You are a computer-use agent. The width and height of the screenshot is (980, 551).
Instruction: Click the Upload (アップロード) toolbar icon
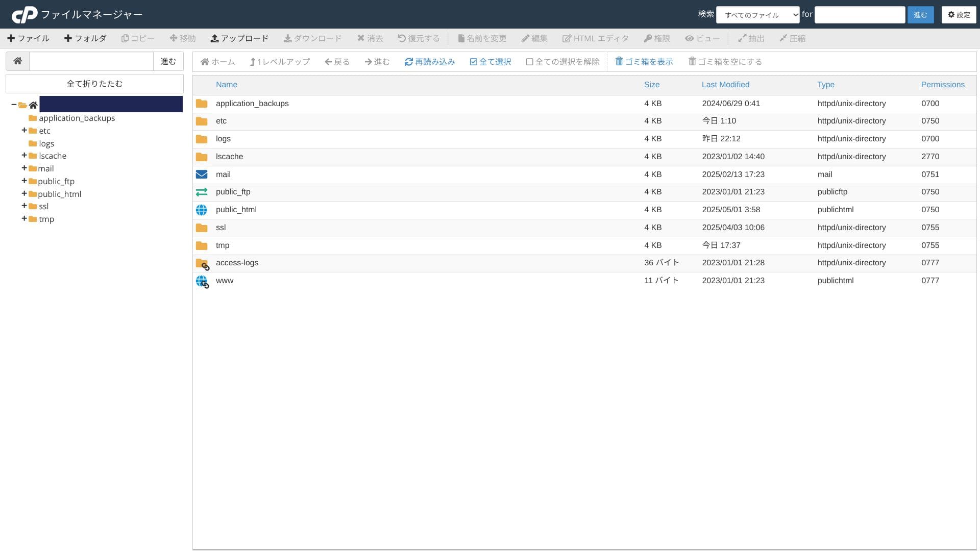point(214,38)
